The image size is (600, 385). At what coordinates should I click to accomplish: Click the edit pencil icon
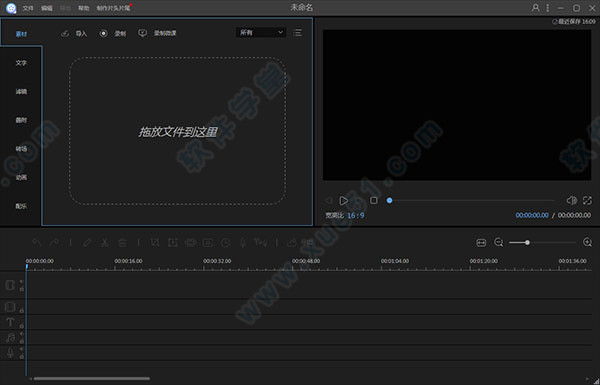click(87, 242)
